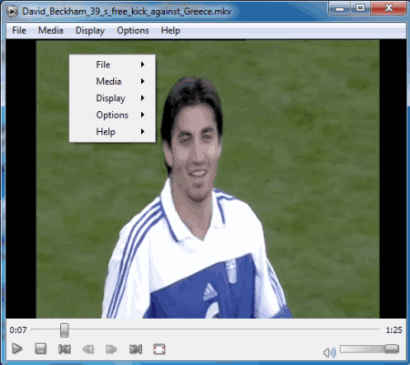Fast forward the video with forward arrows

111,349
